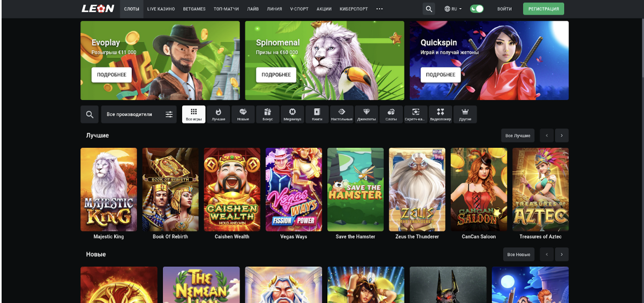
Task: Toggle the green theme switch
Action: (x=476, y=9)
